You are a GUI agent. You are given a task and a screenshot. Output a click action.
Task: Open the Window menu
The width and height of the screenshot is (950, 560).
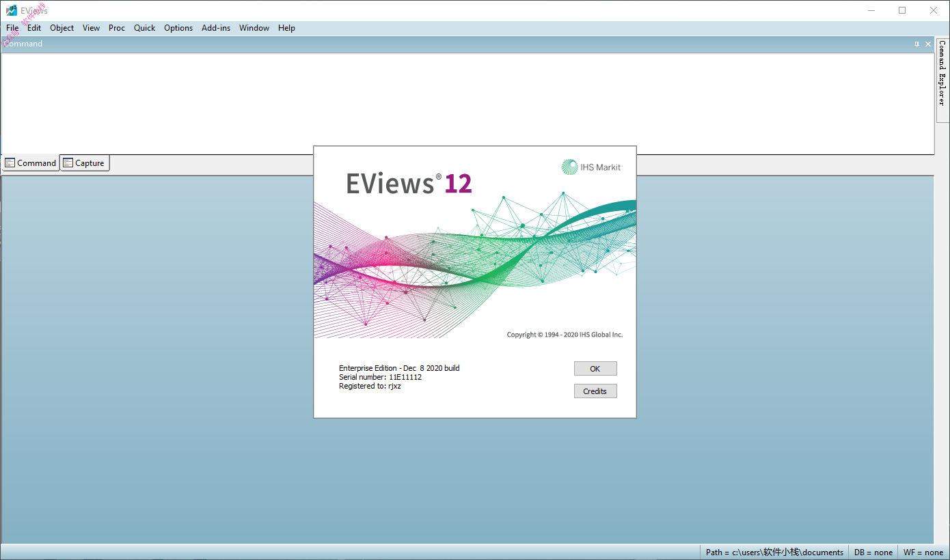coord(254,28)
